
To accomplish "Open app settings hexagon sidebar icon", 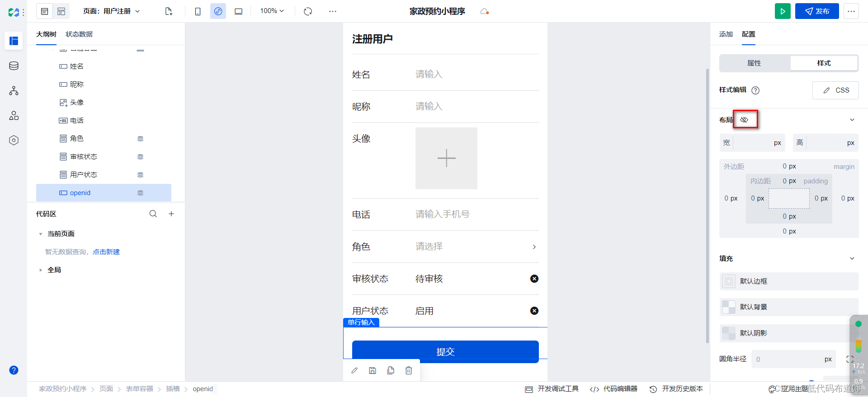I will pyautogui.click(x=14, y=140).
